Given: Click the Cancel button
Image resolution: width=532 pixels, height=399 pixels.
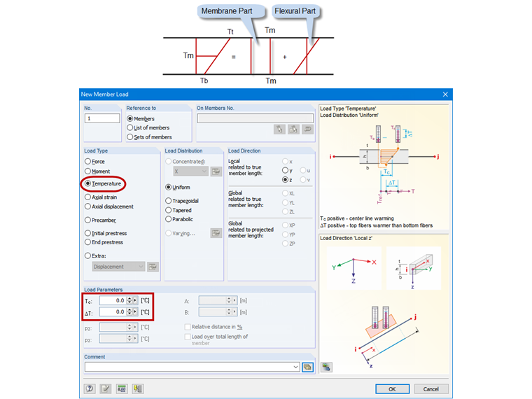Looking at the screenshot, I should 431,389.
